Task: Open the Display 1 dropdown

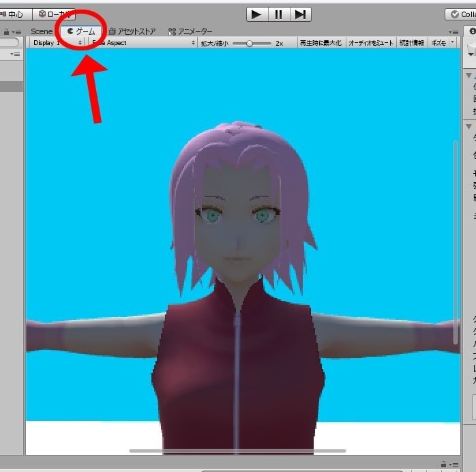Action: 57,43
